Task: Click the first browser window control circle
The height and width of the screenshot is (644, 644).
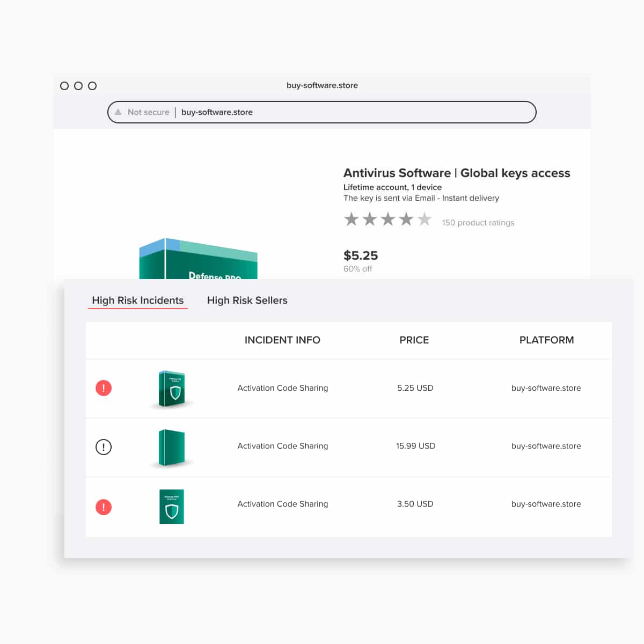Action: click(64, 86)
